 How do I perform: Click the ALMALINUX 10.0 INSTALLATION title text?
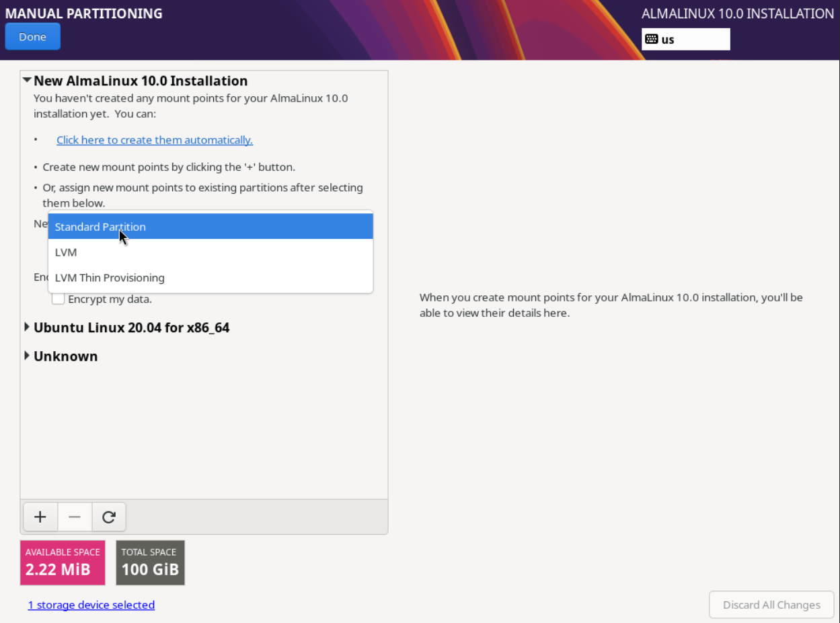tap(738, 13)
